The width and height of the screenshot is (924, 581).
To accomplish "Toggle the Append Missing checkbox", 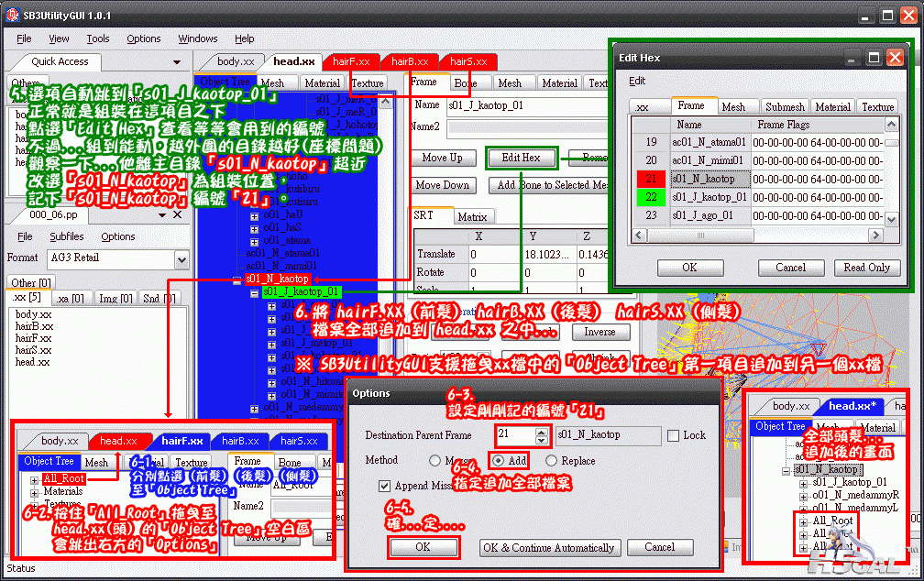I will tap(384, 486).
